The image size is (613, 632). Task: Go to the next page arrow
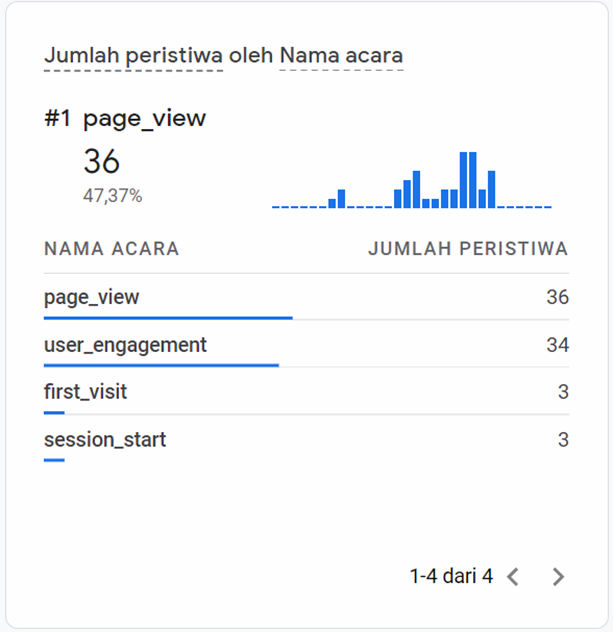pos(558,576)
